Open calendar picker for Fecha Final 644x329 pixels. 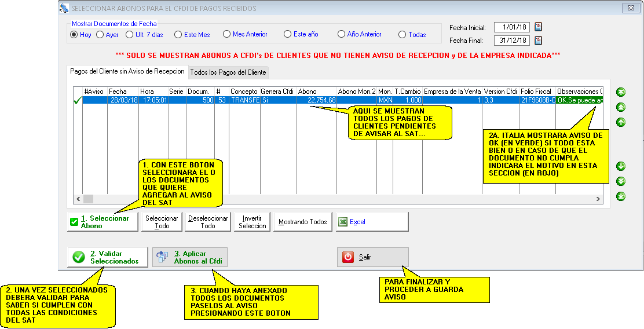click(x=538, y=41)
